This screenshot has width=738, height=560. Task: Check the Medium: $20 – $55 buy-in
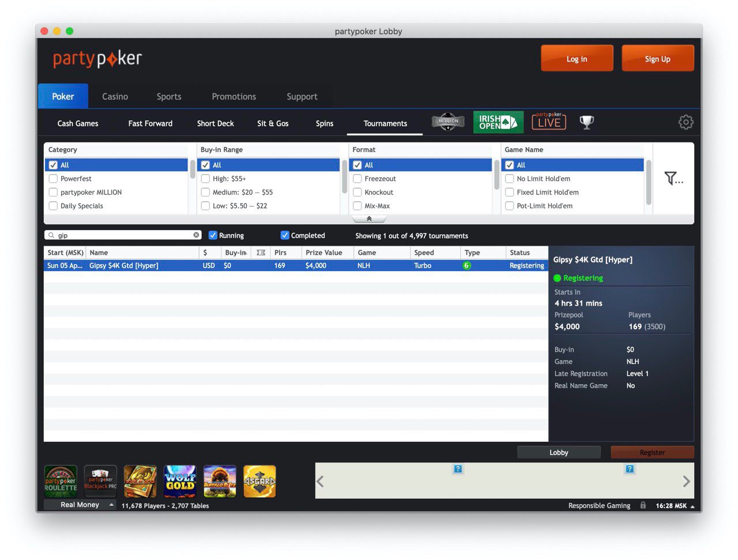tap(205, 192)
